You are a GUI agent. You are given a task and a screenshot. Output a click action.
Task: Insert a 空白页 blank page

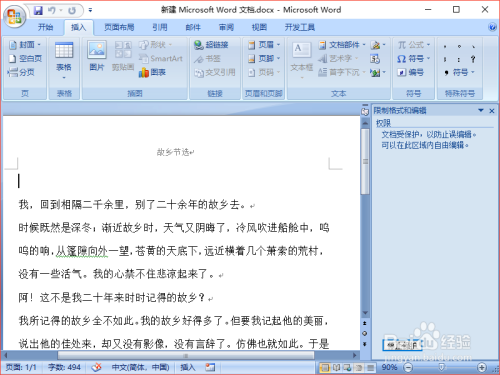[25, 59]
